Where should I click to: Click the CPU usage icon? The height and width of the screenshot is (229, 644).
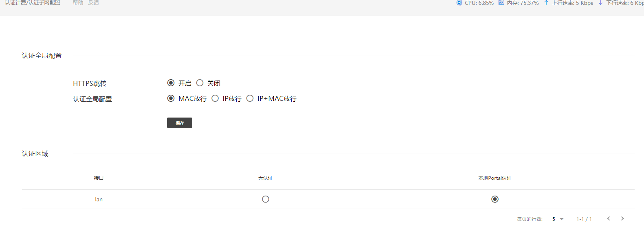coord(459,2)
